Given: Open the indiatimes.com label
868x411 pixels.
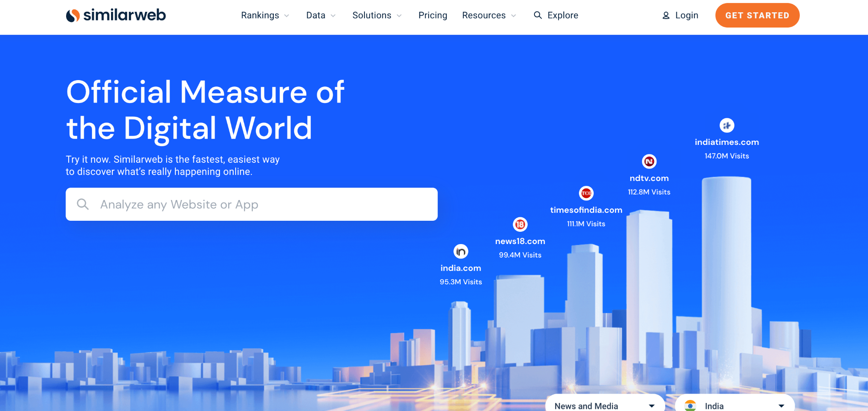Looking at the screenshot, I should coord(727,142).
